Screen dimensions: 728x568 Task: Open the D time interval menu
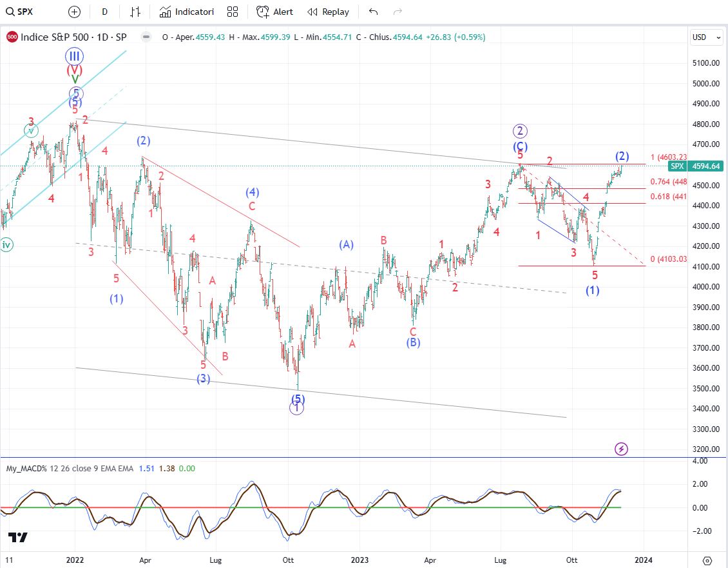click(105, 12)
